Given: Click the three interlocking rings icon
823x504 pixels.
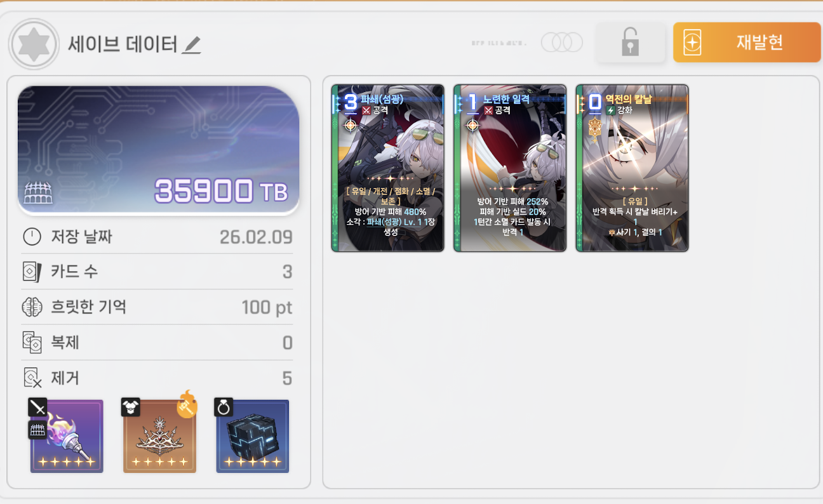Looking at the screenshot, I should (x=562, y=43).
